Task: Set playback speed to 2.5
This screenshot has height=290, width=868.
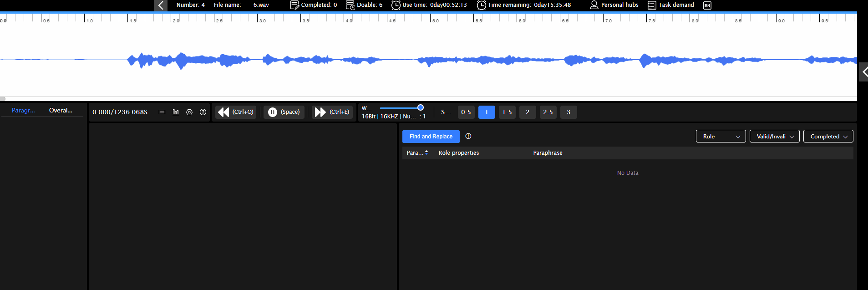Action: click(x=548, y=112)
